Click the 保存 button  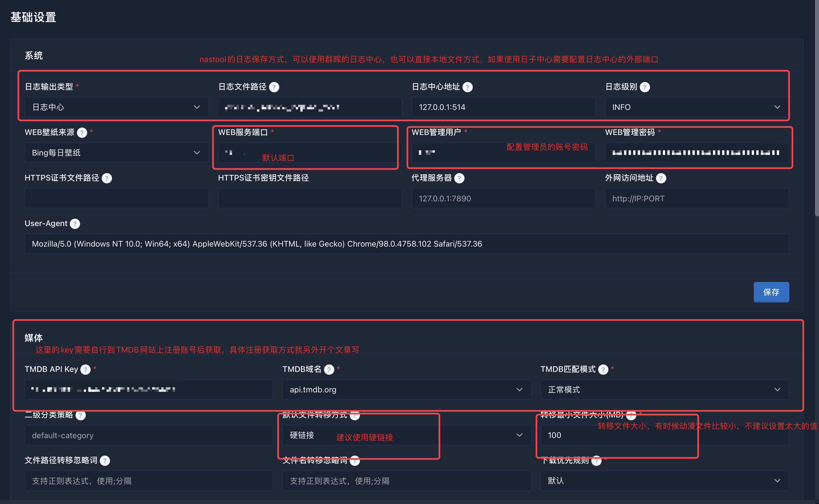[771, 292]
